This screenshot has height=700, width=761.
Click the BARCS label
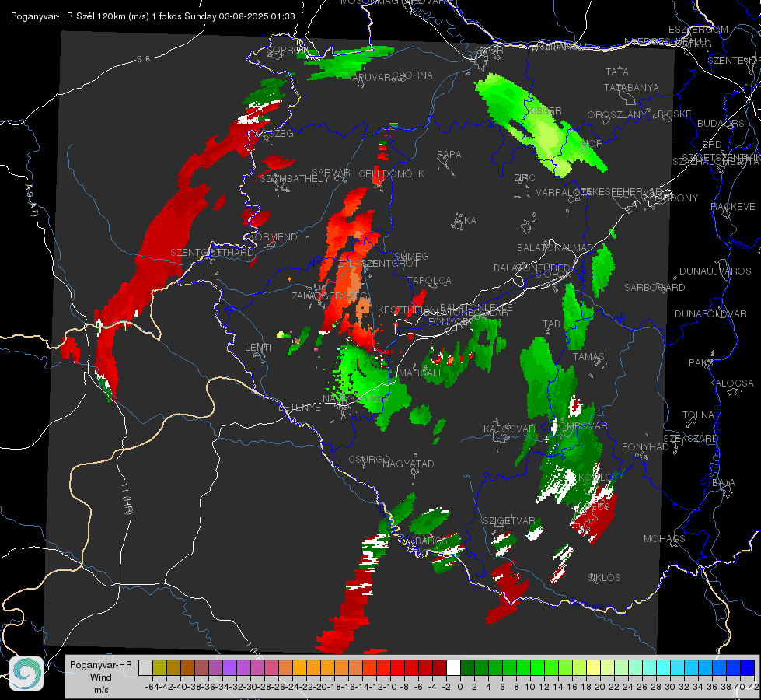point(430,541)
